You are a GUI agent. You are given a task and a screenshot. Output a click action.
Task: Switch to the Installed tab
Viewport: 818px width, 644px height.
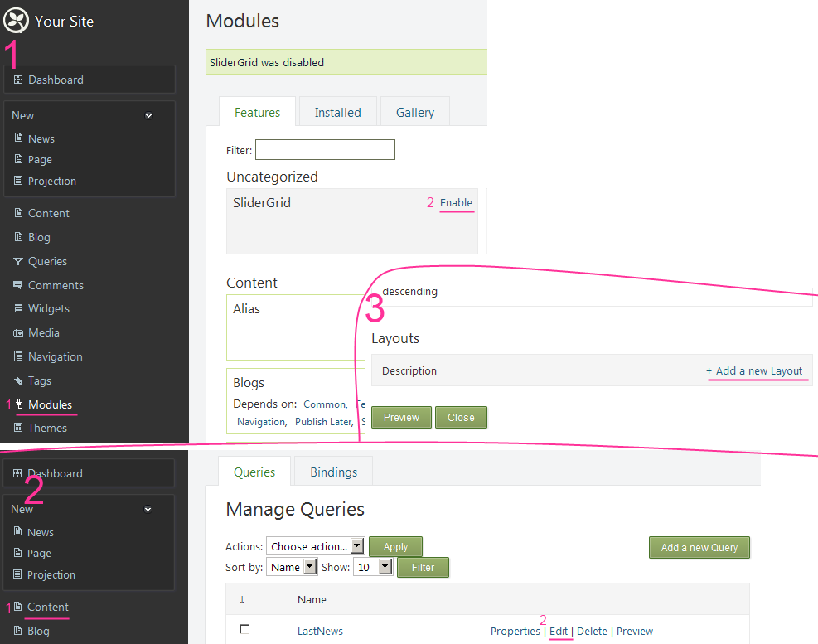(337, 113)
